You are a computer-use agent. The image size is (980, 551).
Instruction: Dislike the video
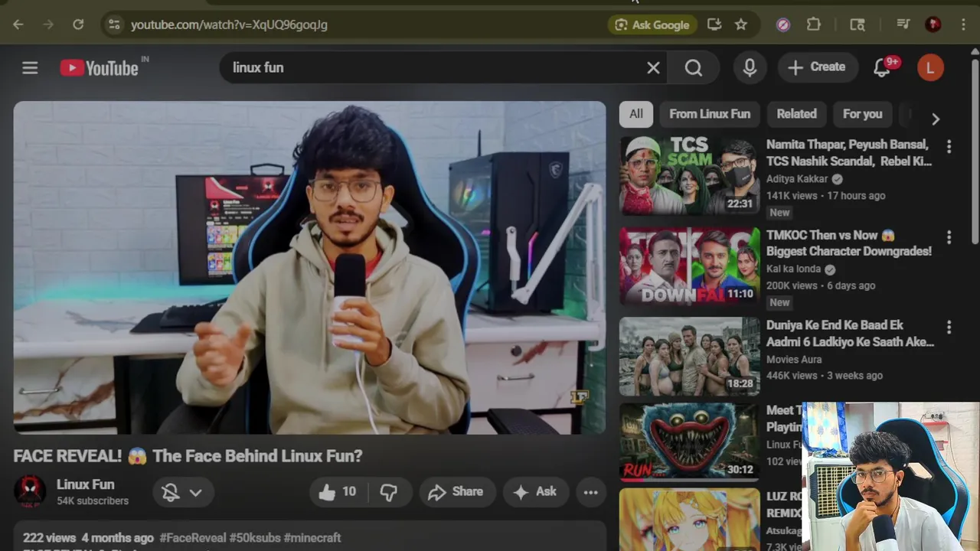click(389, 492)
